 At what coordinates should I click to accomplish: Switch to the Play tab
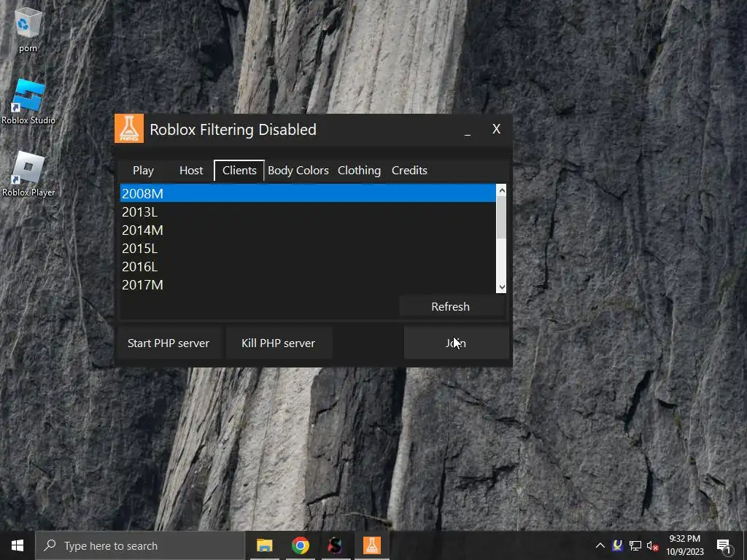144,171
